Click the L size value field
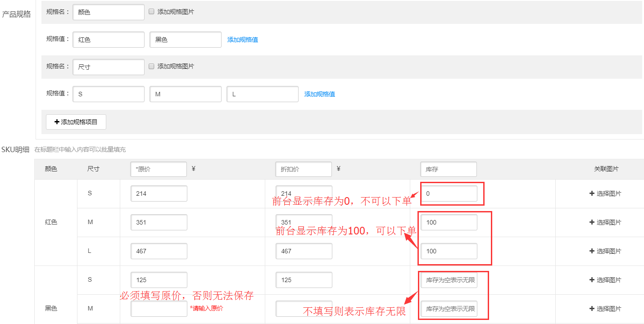644x324 pixels. [262, 94]
